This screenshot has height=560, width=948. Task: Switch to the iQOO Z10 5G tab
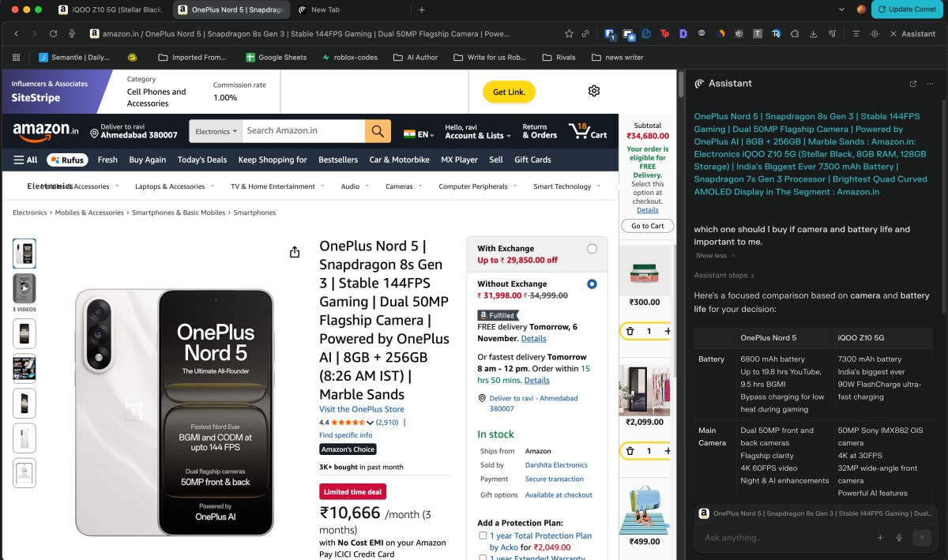coord(111,9)
